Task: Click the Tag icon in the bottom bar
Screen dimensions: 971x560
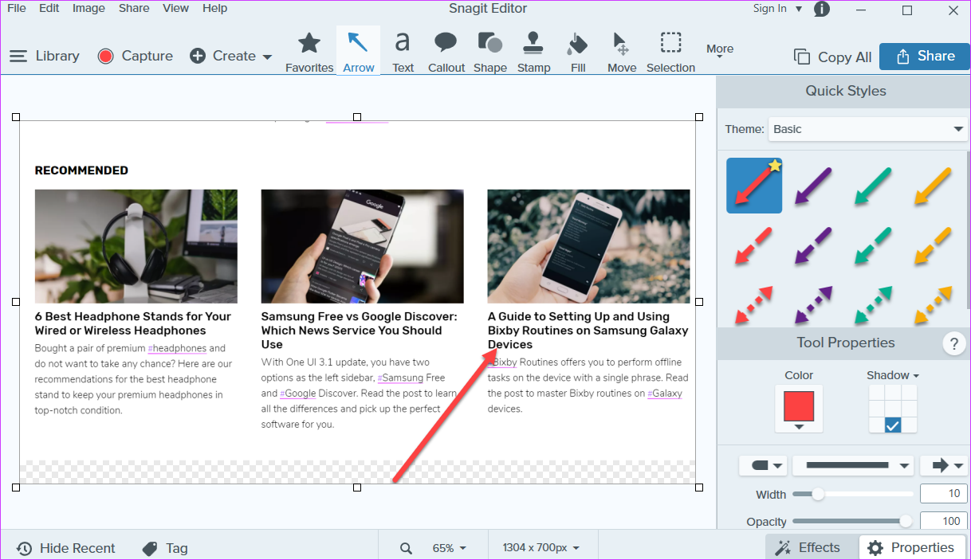Action: (150, 548)
